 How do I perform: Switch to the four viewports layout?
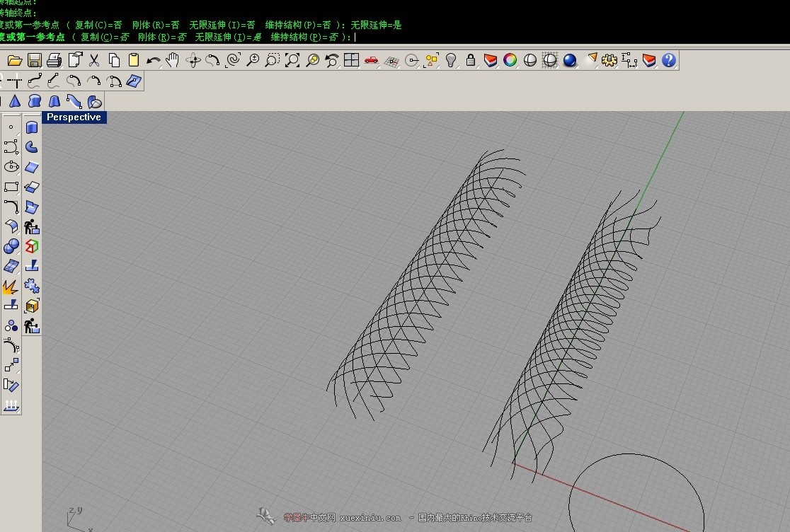tap(351, 60)
